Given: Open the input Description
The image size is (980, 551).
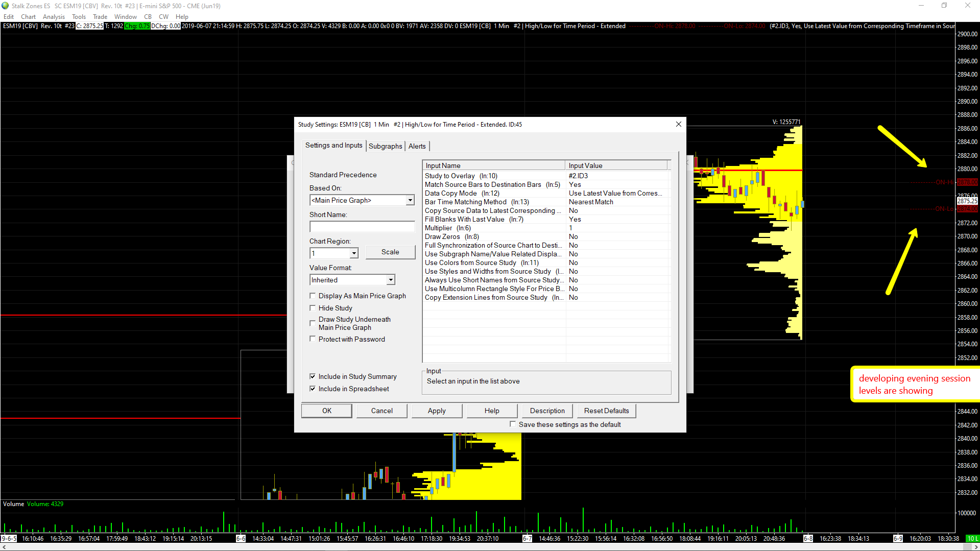Looking at the screenshot, I should 547,411.
